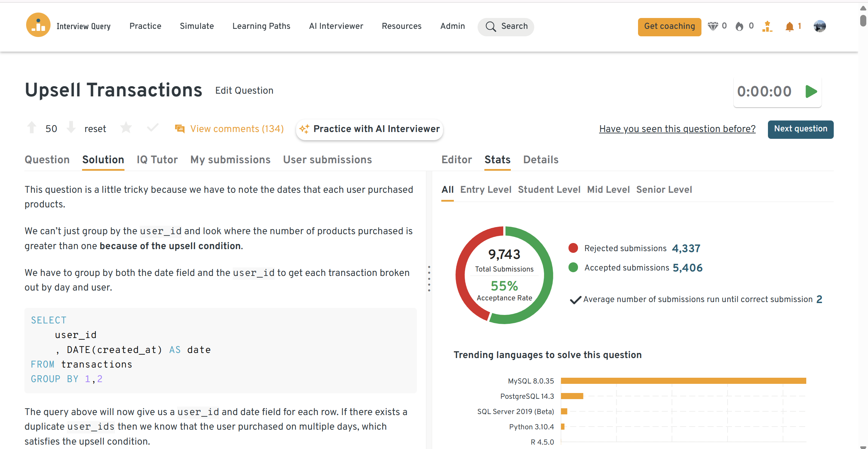Open View comments (134) link
Screen dimensions: 868x449
(x=236, y=129)
